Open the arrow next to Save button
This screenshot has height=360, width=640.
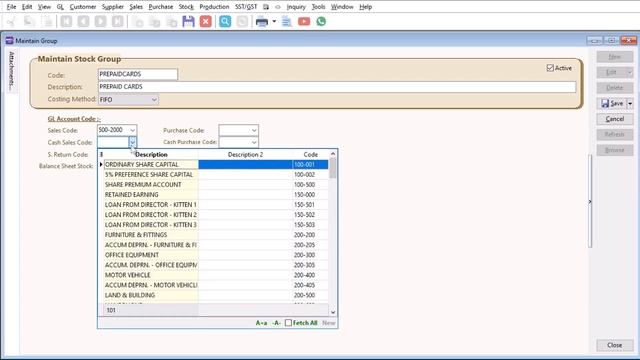point(630,104)
